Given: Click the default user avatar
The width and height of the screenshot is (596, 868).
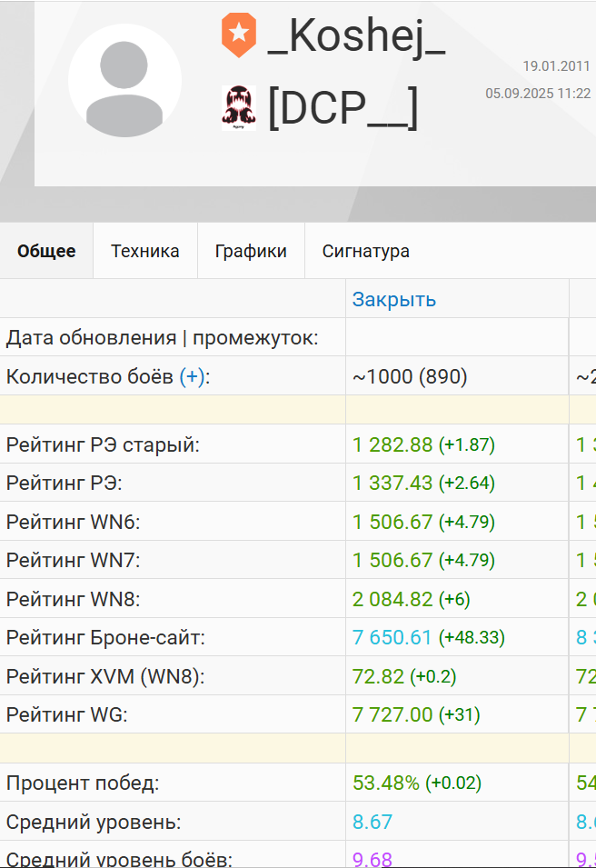Looking at the screenshot, I should (x=124, y=81).
